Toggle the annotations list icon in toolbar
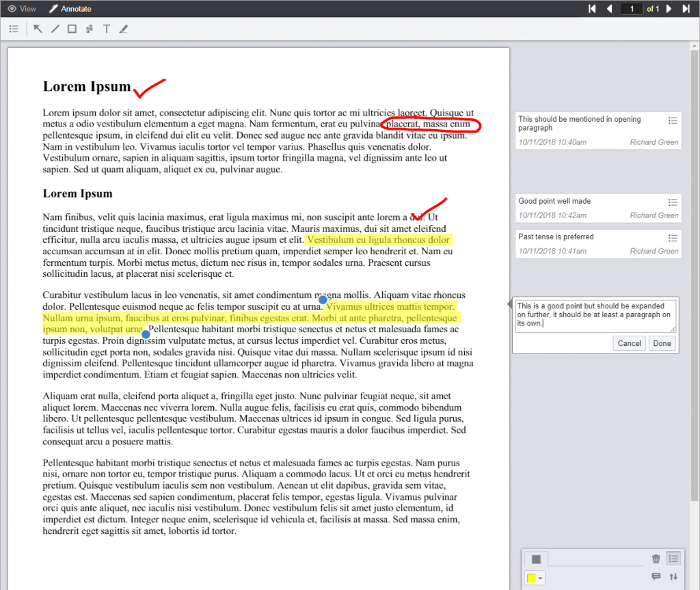 14,29
